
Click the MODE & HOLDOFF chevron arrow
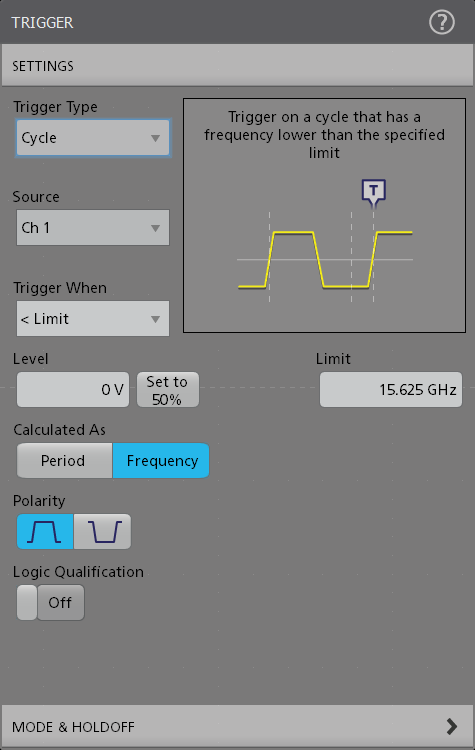click(451, 727)
